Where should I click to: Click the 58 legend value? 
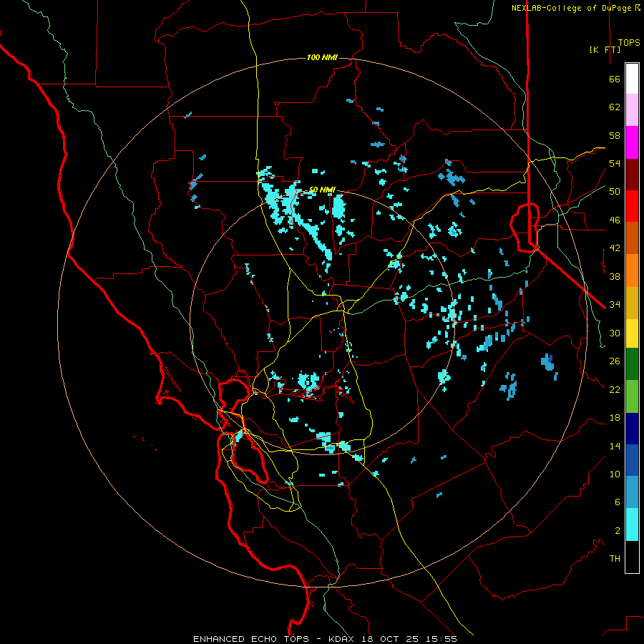point(615,135)
